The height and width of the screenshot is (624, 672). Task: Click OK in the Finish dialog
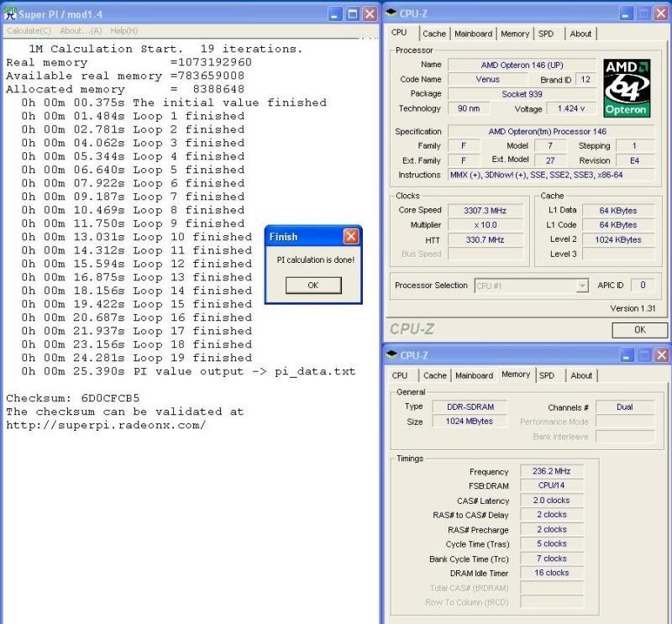point(313,286)
